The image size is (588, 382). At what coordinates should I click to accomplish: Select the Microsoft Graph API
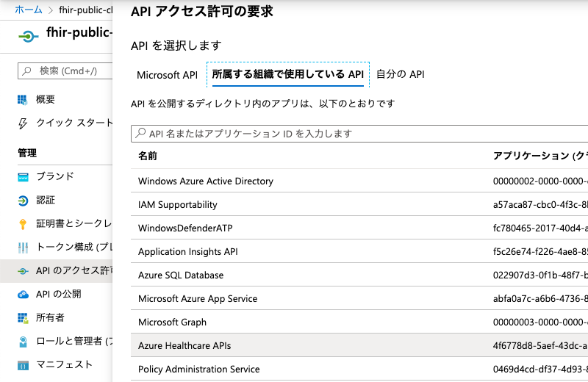(359, 322)
